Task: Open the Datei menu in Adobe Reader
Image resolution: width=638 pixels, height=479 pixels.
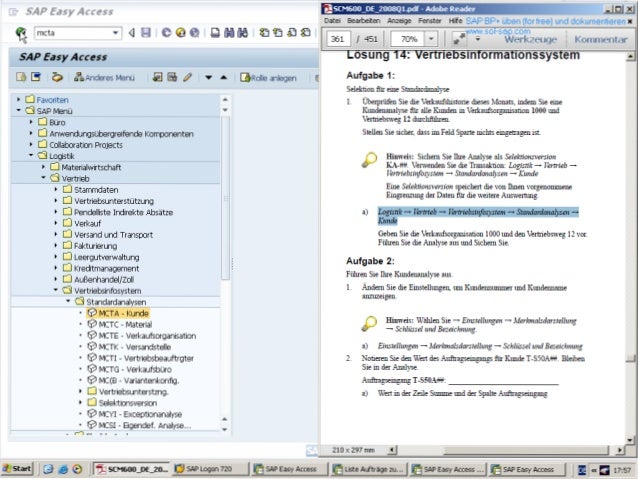Action: [x=332, y=21]
